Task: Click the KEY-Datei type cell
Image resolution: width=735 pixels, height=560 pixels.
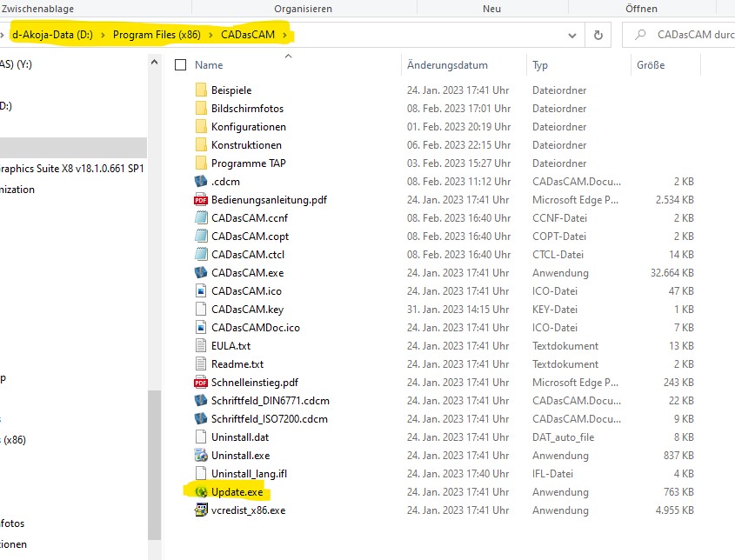Action: tap(555, 310)
